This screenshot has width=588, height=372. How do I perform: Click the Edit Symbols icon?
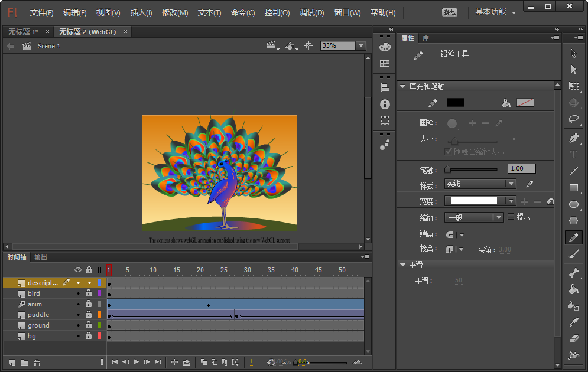[291, 46]
